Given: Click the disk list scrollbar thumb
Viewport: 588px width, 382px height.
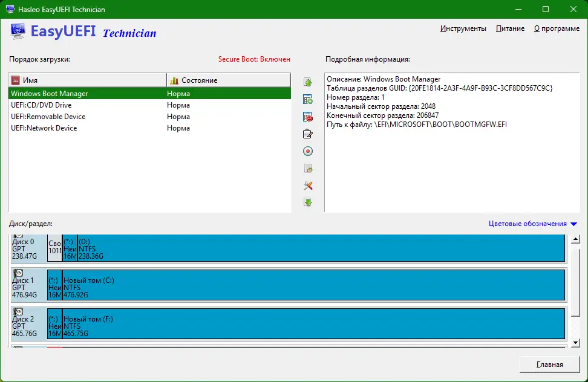Looking at the screenshot, I should point(576,283).
